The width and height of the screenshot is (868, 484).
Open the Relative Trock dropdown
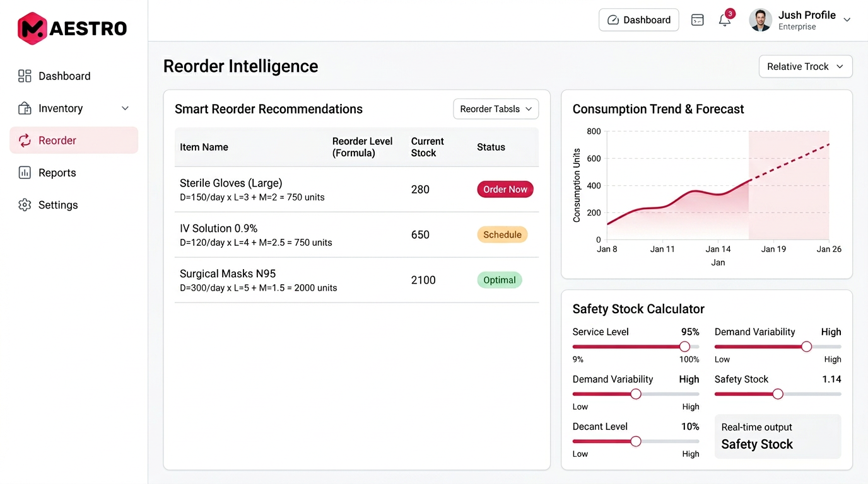pos(806,67)
